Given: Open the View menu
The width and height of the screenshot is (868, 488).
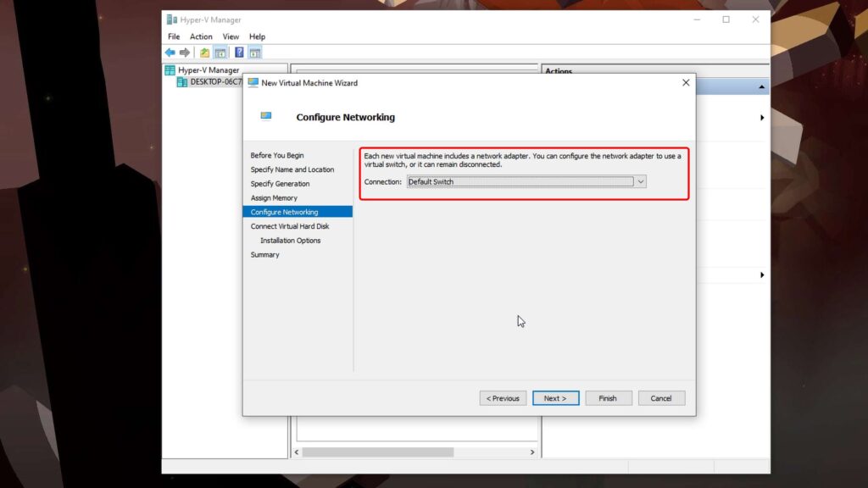Looking at the screenshot, I should tap(231, 36).
